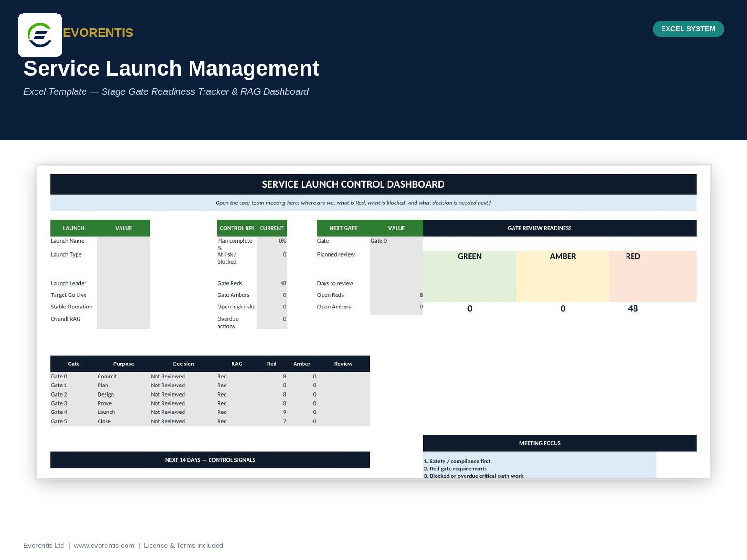This screenshot has height=560, width=747.
Task: Select the Service Launch Management title
Action: (x=171, y=68)
